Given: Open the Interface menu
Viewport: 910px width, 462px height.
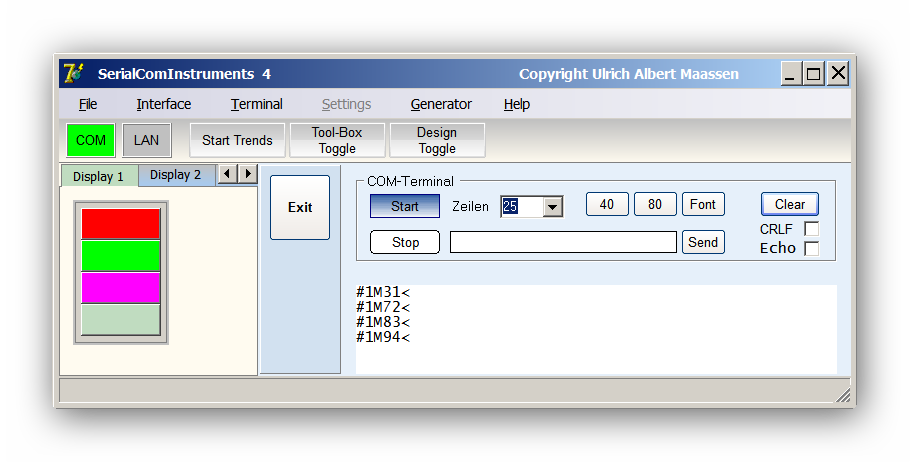Looking at the screenshot, I should pyautogui.click(x=164, y=104).
